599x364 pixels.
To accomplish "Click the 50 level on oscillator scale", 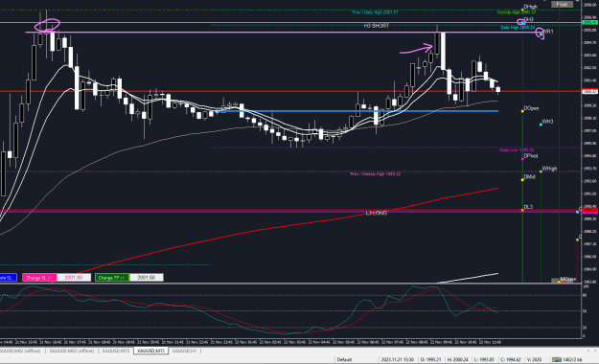I will [x=585, y=311].
